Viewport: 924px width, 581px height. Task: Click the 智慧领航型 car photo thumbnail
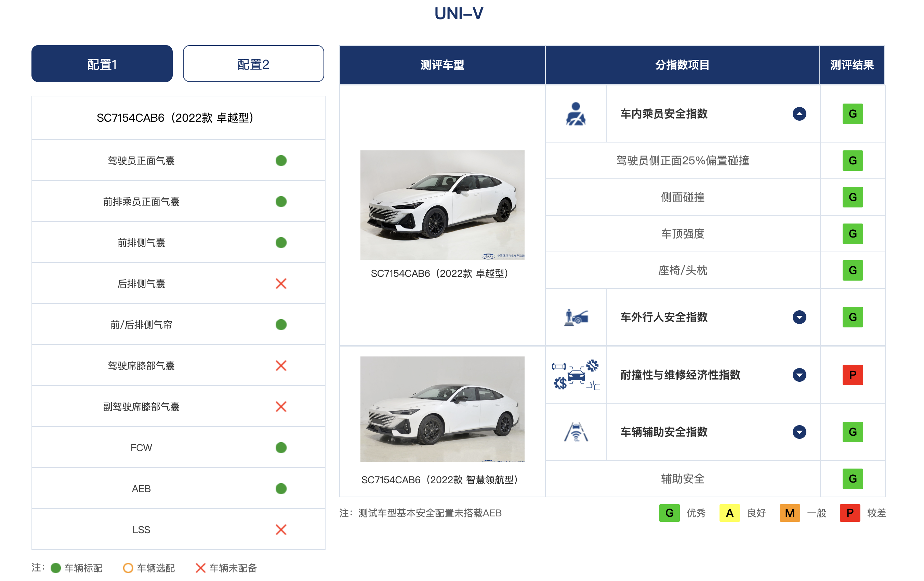(x=442, y=409)
